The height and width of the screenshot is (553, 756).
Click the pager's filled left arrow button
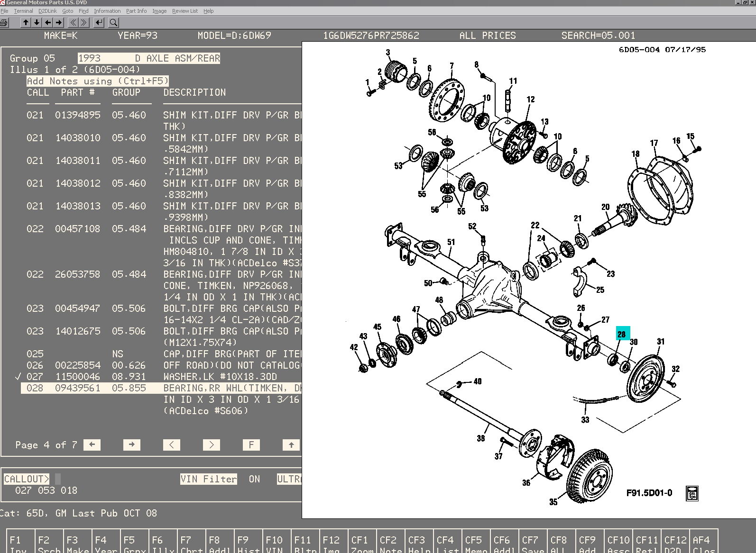(x=92, y=444)
